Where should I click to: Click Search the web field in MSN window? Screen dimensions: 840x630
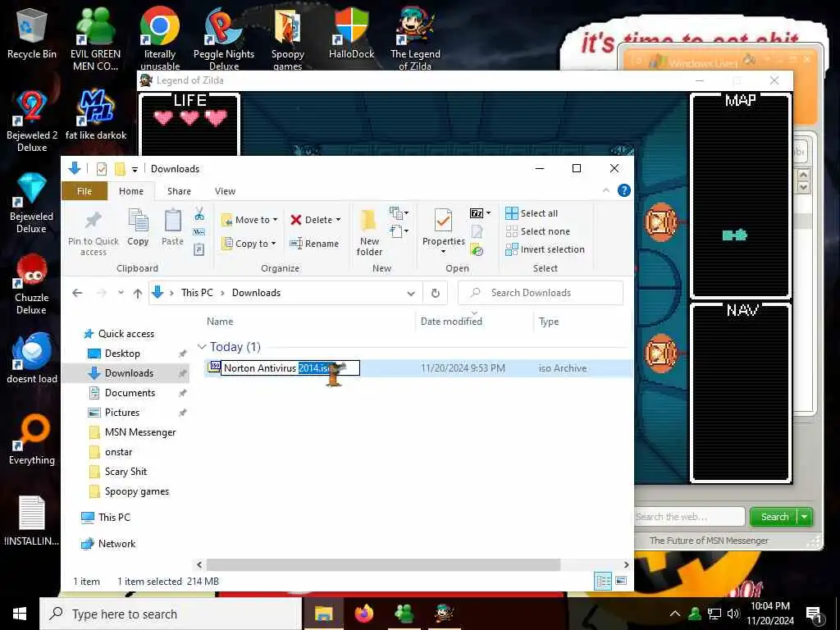(689, 517)
